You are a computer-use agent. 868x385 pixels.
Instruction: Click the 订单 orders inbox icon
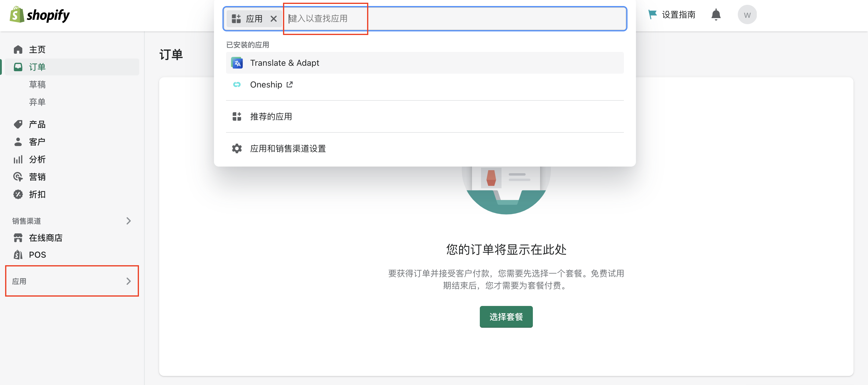(x=18, y=67)
